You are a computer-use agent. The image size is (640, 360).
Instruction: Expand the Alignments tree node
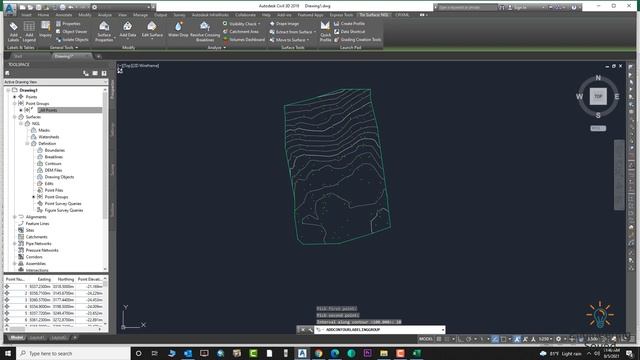coord(15,217)
